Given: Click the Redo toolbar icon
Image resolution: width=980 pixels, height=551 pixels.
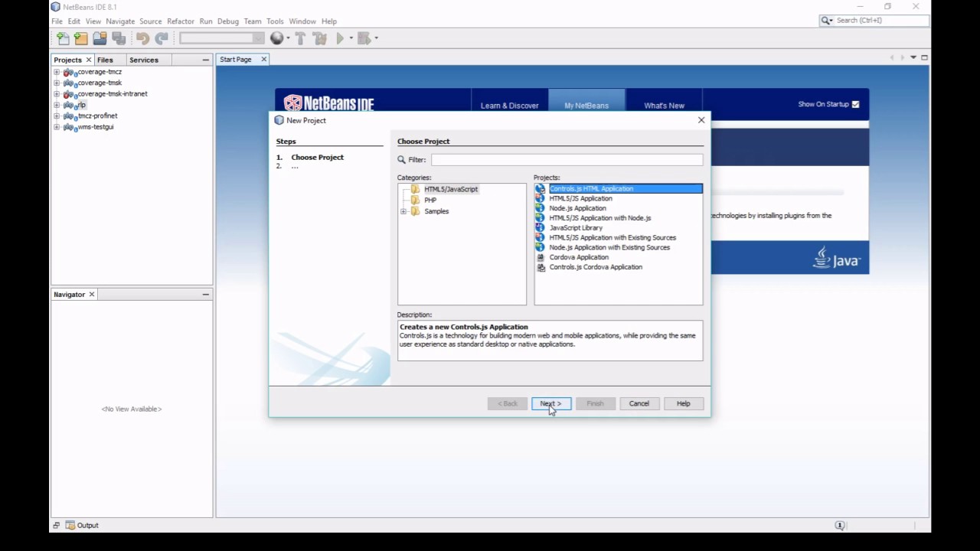Looking at the screenshot, I should [162, 38].
